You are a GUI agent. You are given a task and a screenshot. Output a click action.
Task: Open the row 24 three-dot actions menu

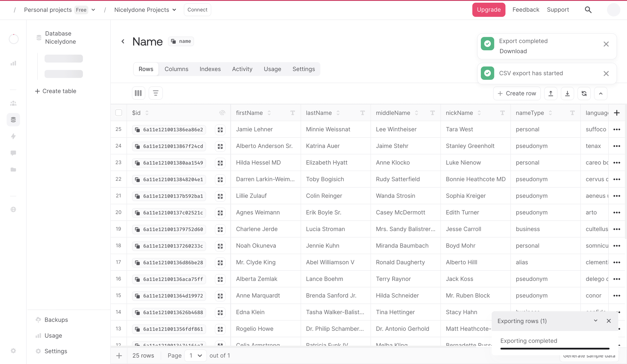point(617,146)
